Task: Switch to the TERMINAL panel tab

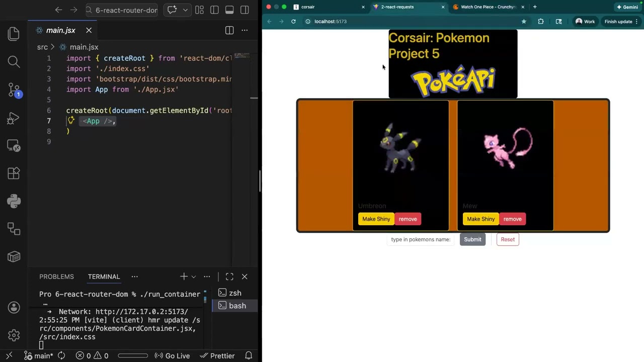Action: click(104, 277)
